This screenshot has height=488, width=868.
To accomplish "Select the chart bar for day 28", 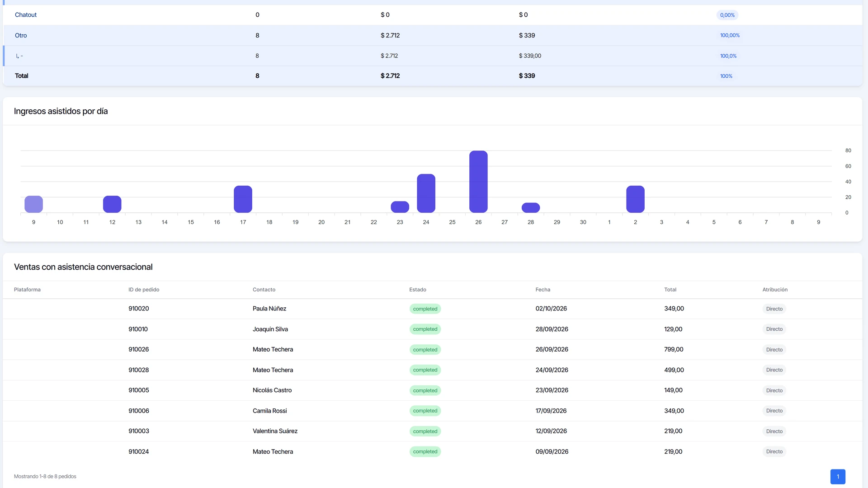I will [531, 208].
